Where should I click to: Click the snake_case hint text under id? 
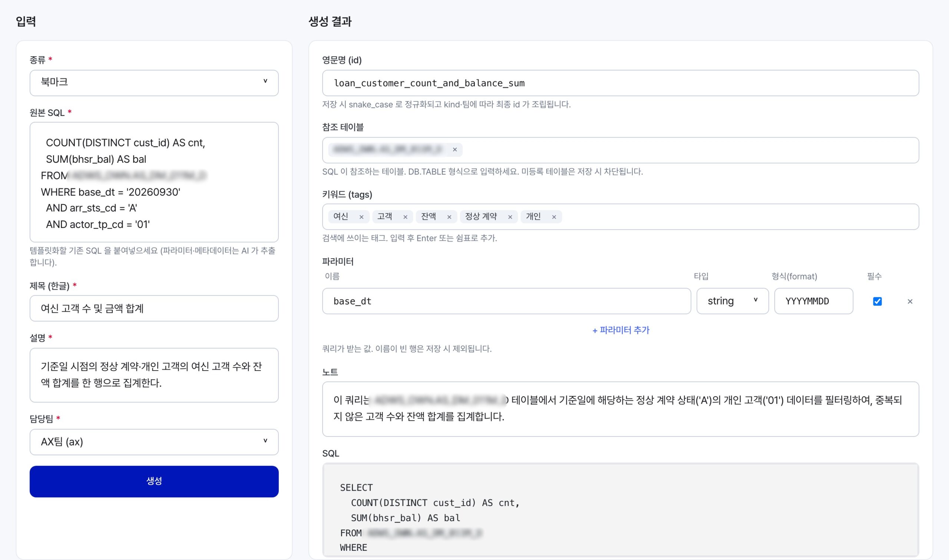click(446, 105)
